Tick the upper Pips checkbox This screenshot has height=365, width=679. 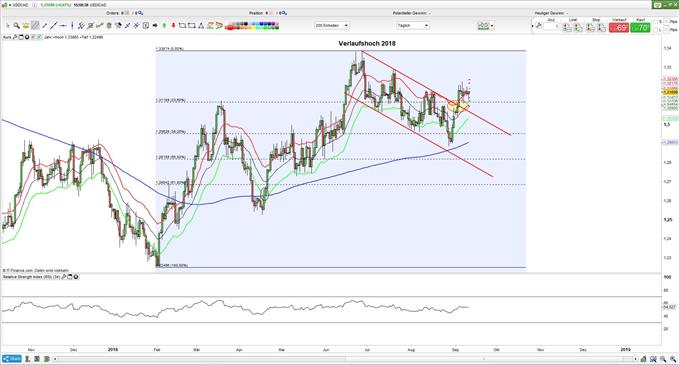pyautogui.click(x=666, y=22)
